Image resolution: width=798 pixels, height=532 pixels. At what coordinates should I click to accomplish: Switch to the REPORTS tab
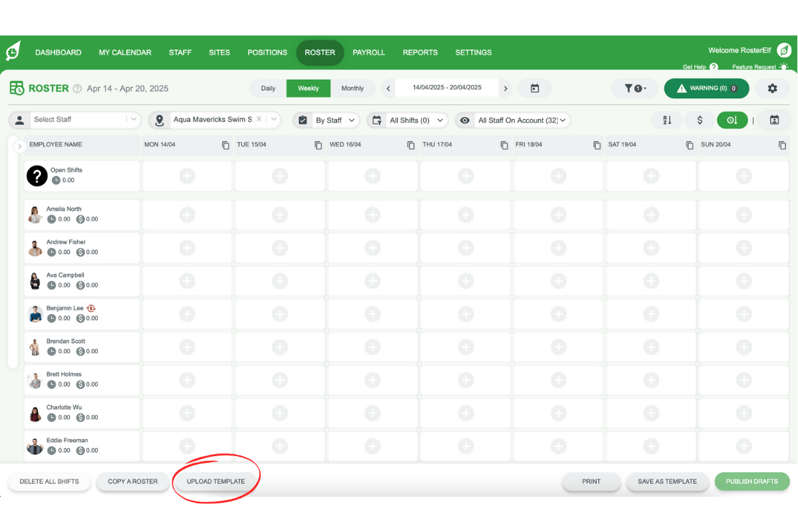coord(420,52)
